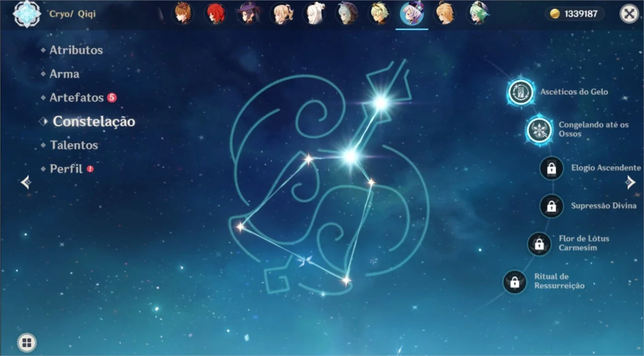
Task: Go to the Arma menu entry
Action: [x=64, y=74]
